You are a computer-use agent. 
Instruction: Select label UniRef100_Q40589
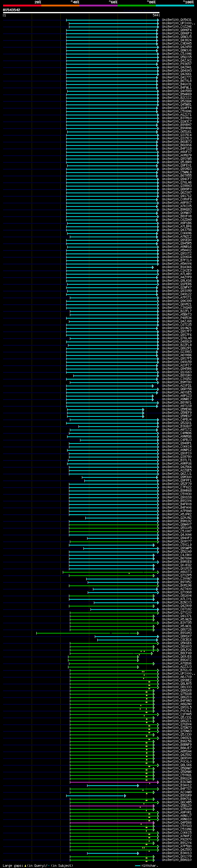176,91
